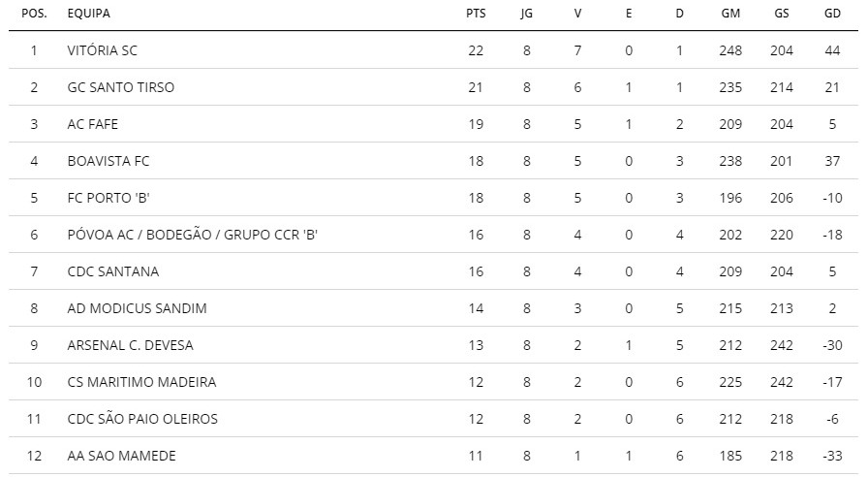
Task: Click the CDC SANTANA team name
Action: pyautogui.click(x=113, y=271)
